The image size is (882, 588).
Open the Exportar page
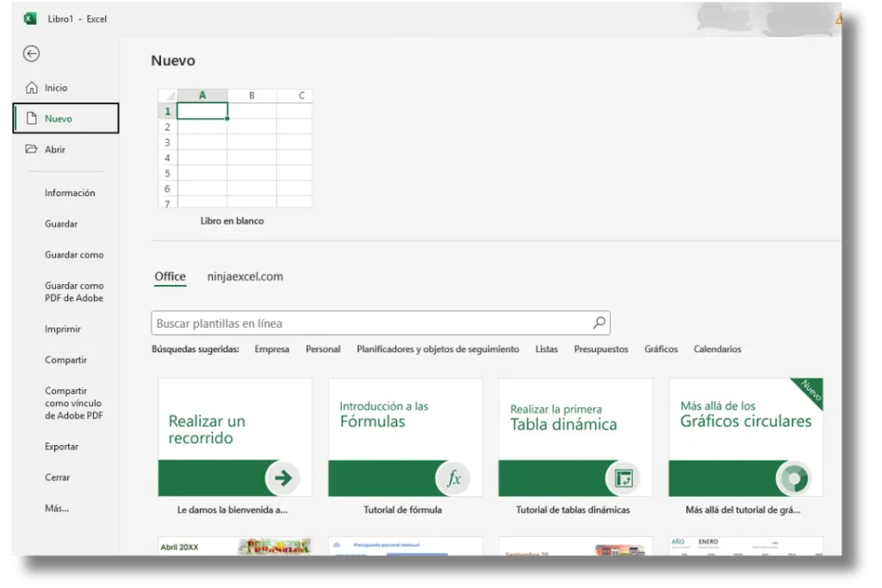[62, 446]
